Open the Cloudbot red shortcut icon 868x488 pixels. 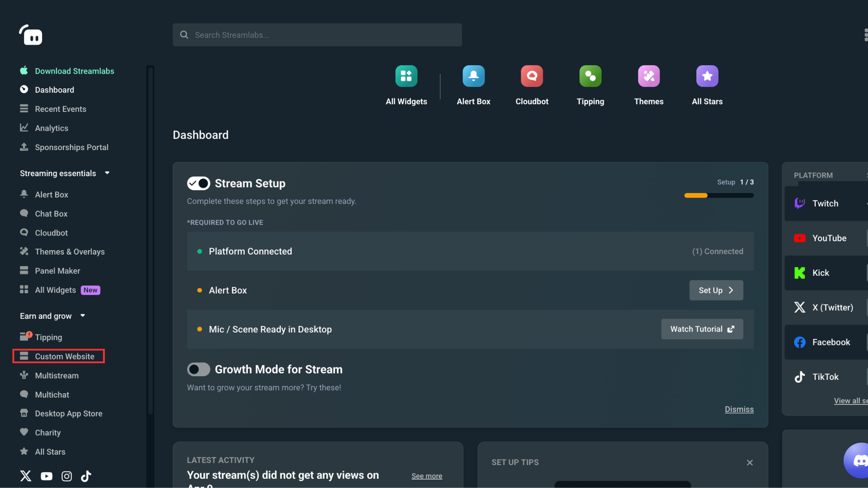coord(532,76)
